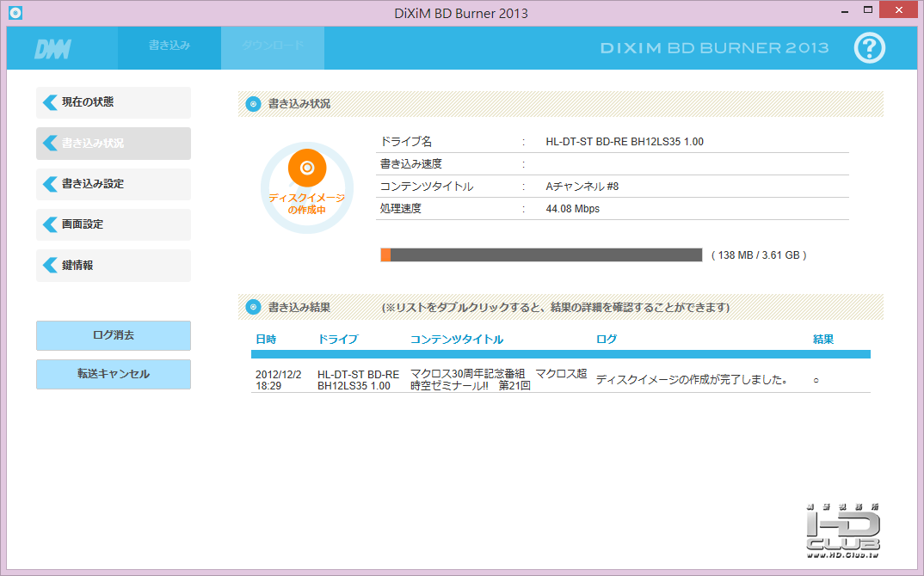Click the app icon in the title bar
Screen dimensions: 924x576
(x=15, y=12)
